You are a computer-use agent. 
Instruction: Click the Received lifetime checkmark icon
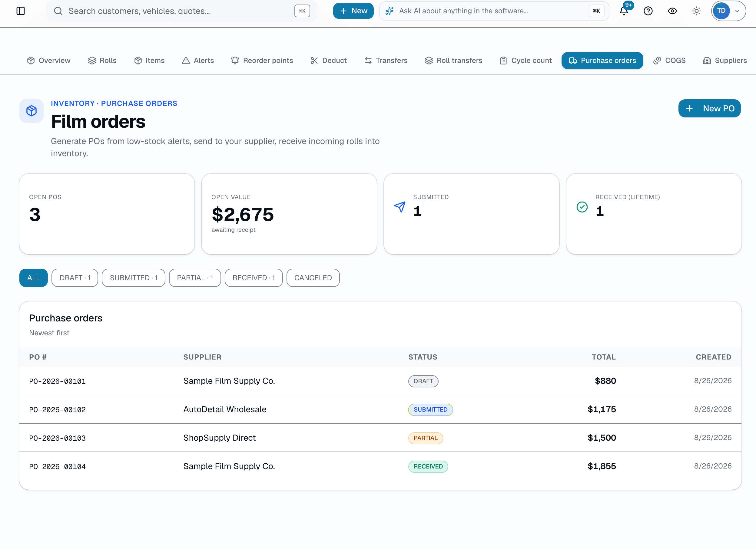click(582, 207)
